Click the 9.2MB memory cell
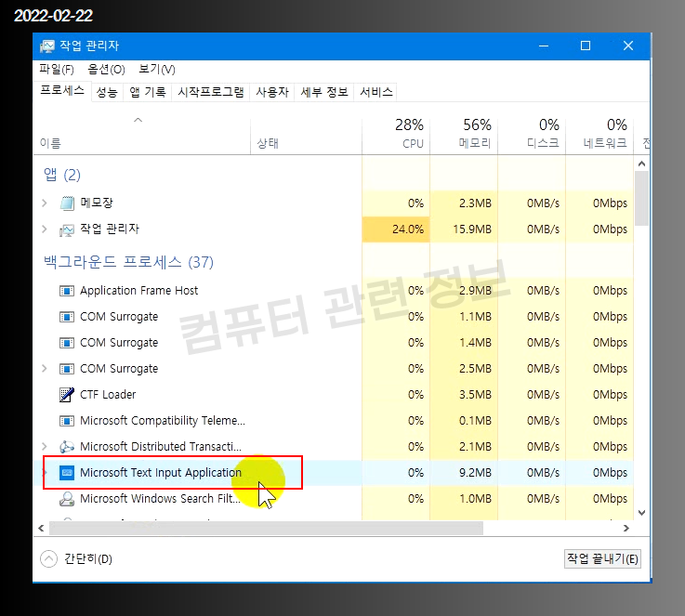 (x=464, y=473)
